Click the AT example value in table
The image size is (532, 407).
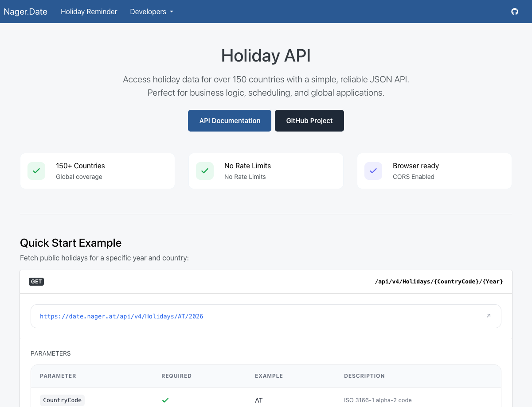[259, 400]
